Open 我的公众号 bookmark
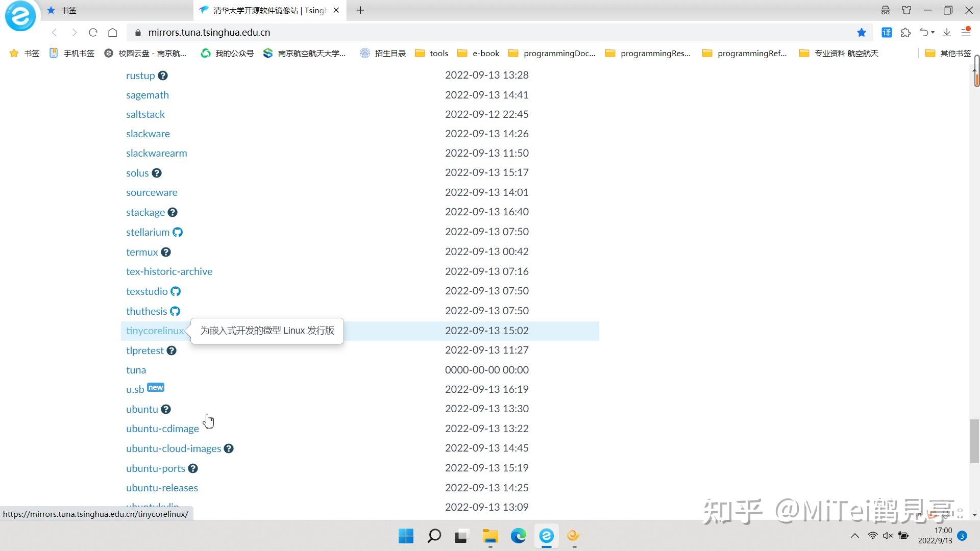Screen dimensions: 980x551 click(227, 53)
